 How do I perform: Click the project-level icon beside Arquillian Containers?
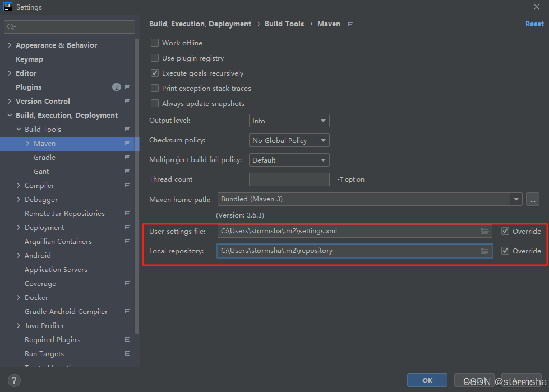point(127,241)
